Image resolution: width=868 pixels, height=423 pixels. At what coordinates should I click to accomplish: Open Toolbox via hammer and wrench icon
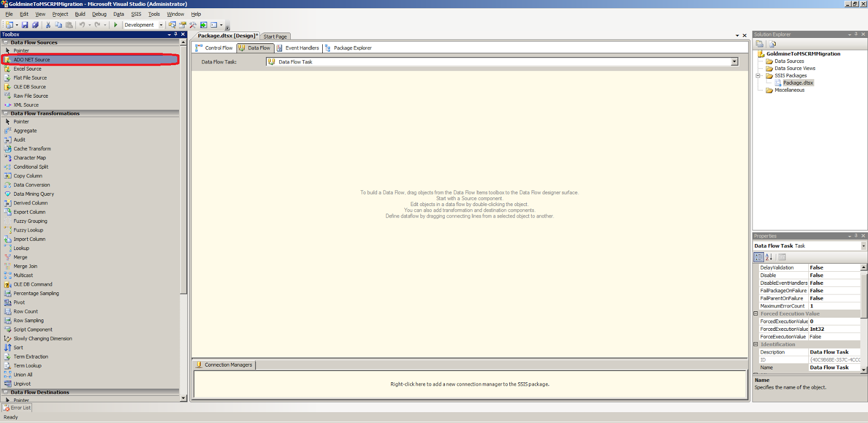point(193,25)
